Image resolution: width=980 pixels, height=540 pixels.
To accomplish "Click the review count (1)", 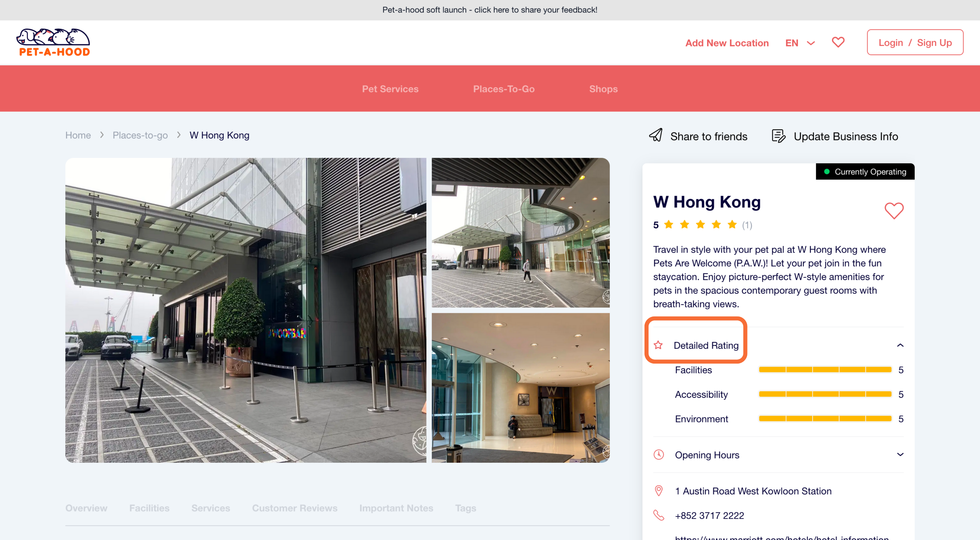I will coord(747,225).
